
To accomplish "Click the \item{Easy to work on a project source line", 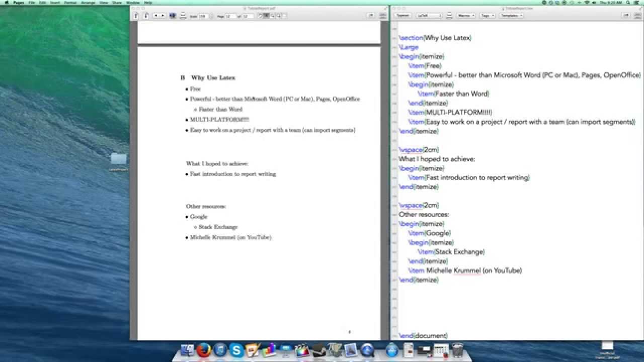I will (x=522, y=122).
